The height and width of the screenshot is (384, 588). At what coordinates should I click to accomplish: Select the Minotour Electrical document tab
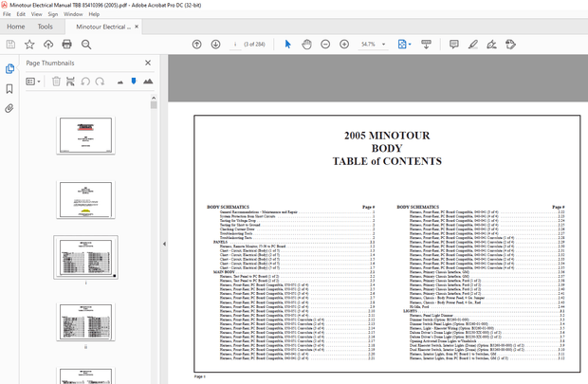pos(103,27)
